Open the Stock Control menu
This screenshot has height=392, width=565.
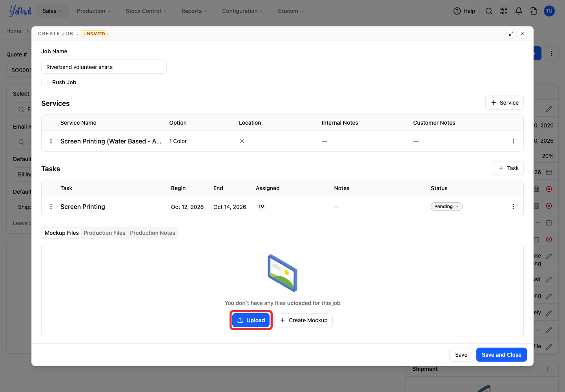[146, 11]
